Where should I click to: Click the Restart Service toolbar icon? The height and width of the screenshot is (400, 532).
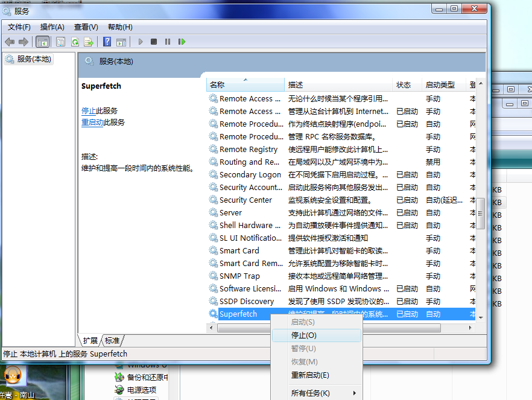[x=182, y=42]
